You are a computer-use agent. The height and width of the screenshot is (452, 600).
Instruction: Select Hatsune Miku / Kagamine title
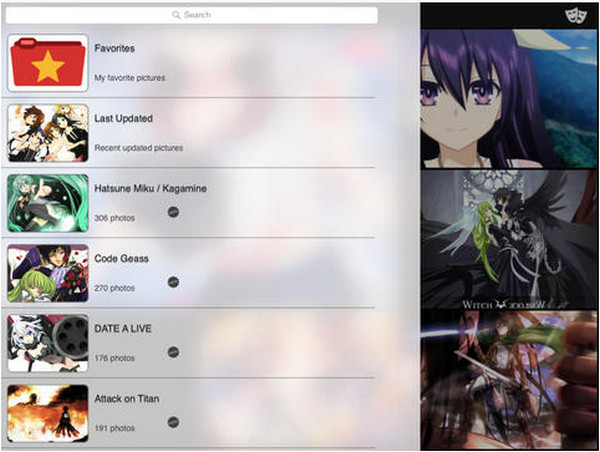pyautogui.click(x=150, y=189)
